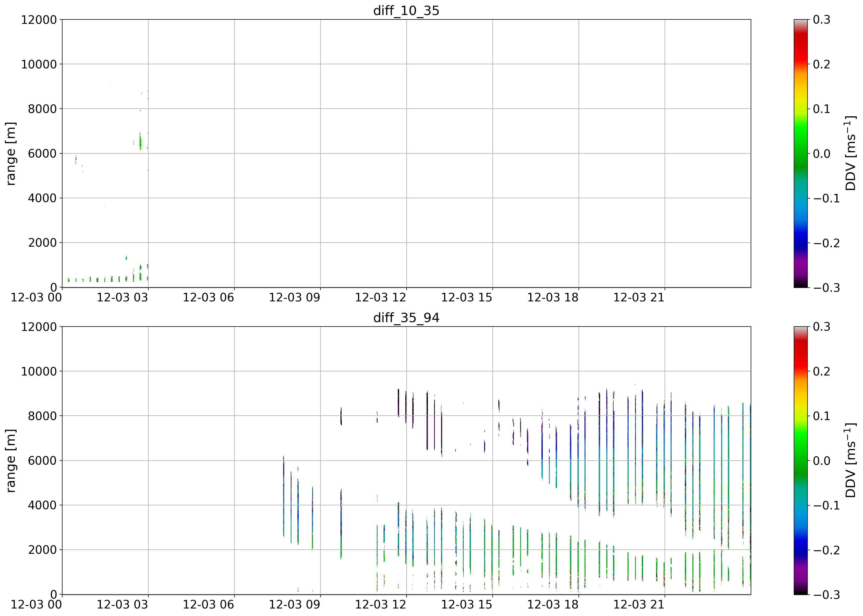Click the 12-03 18 x-tick label of bottom plot
The width and height of the screenshot is (863, 616).
click(553, 604)
